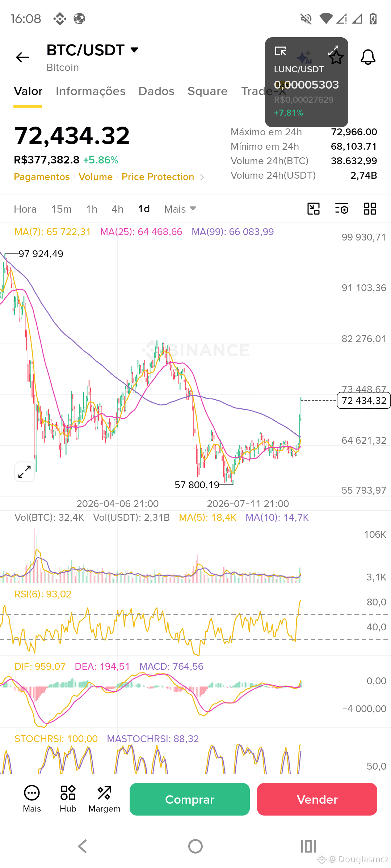Select the Hora chart interval

click(25, 209)
